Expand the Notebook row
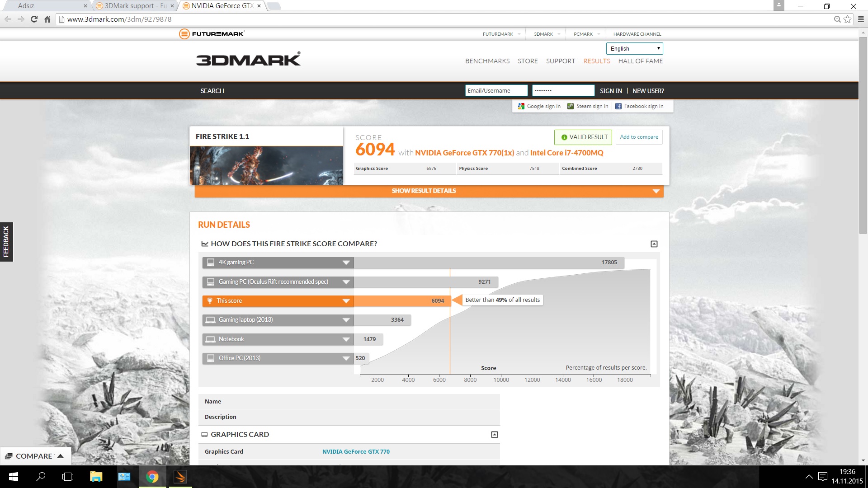This screenshot has height=488, width=868. click(346, 339)
